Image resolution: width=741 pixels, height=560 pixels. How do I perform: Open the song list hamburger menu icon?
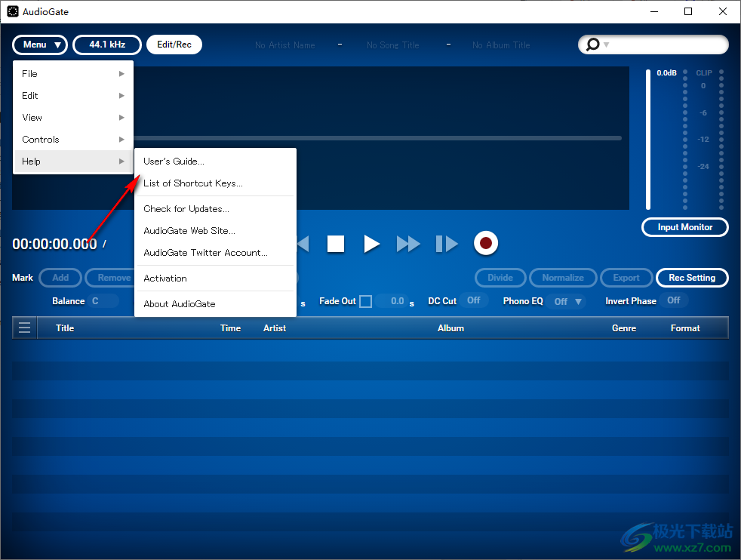click(x=25, y=328)
